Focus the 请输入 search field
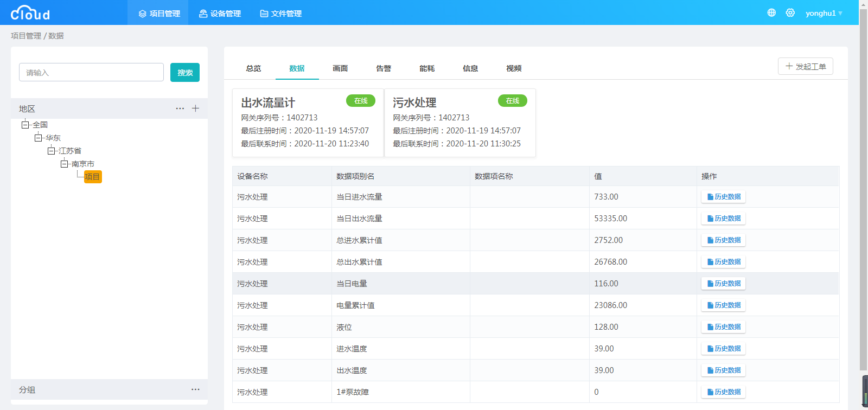868x410 pixels. click(x=91, y=72)
